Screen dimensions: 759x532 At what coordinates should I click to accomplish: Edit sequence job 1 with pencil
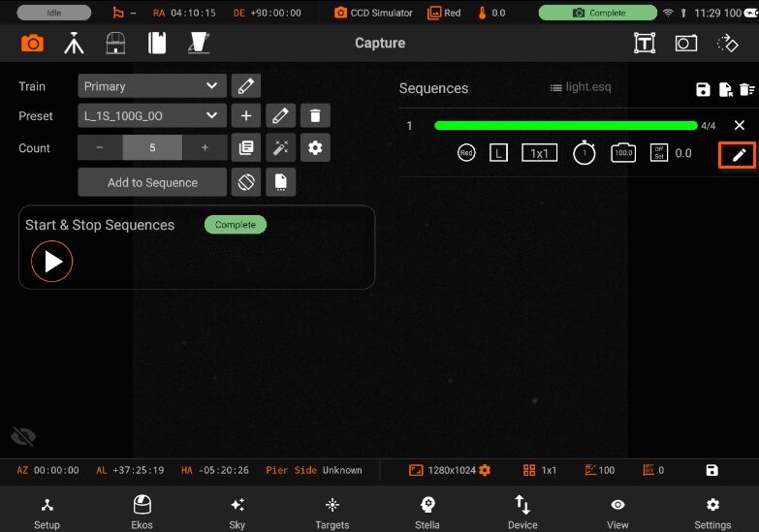738,155
